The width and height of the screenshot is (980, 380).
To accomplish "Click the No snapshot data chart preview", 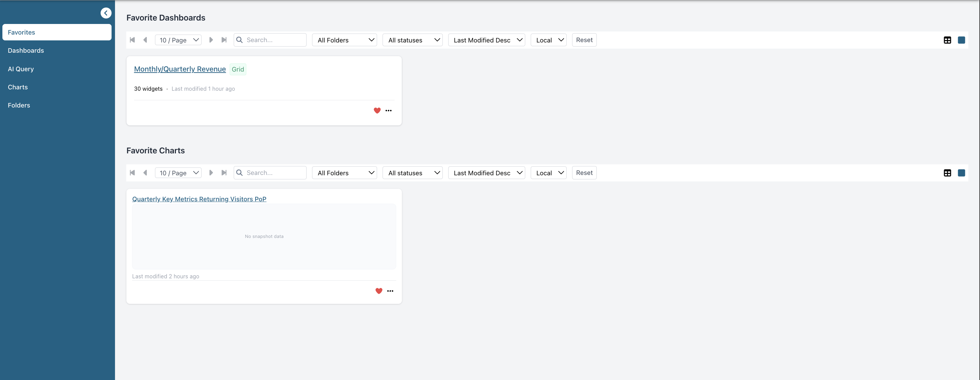I will click(x=264, y=237).
